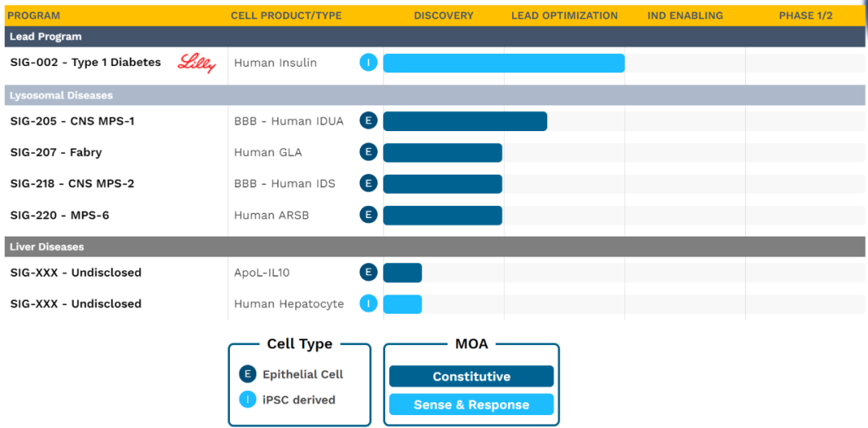Click the Lilly logo beside SIG-002

pyautogui.click(x=197, y=64)
